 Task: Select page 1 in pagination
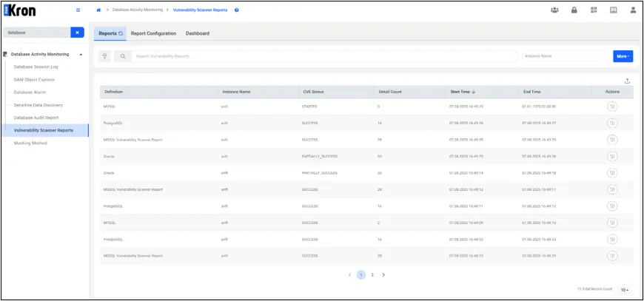361,275
